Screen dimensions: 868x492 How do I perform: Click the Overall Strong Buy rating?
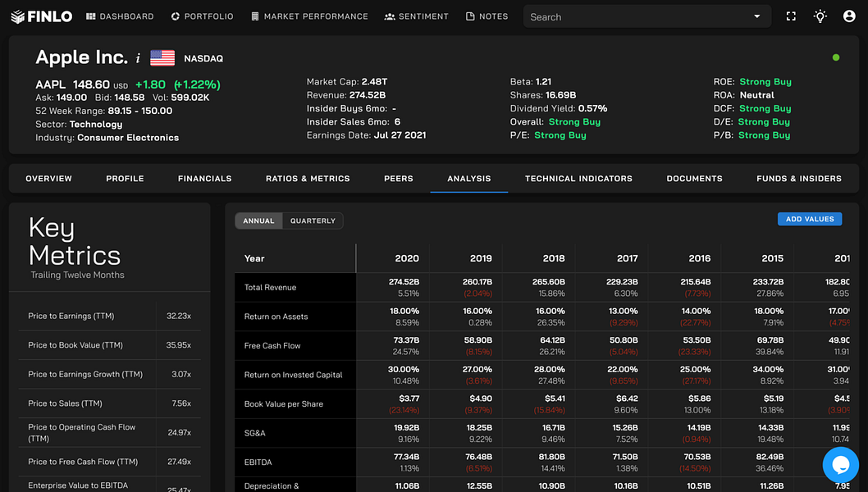pyautogui.click(x=574, y=121)
